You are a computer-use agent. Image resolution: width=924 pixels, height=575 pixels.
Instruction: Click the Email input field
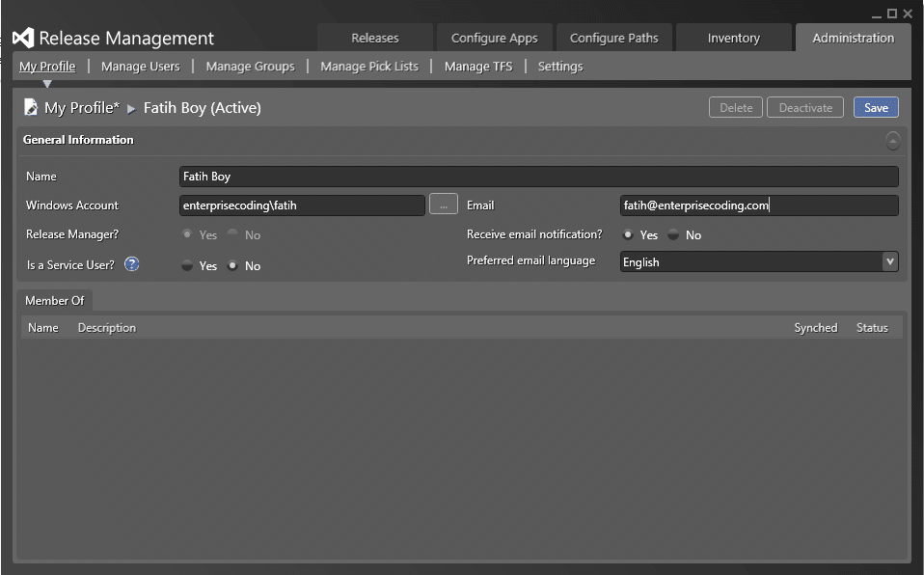coord(759,205)
